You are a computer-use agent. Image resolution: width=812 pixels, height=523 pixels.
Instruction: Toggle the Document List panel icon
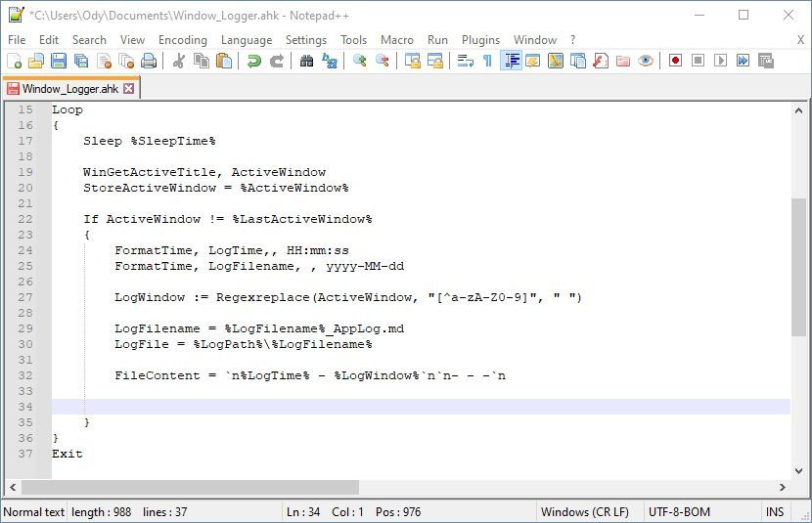click(578, 61)
